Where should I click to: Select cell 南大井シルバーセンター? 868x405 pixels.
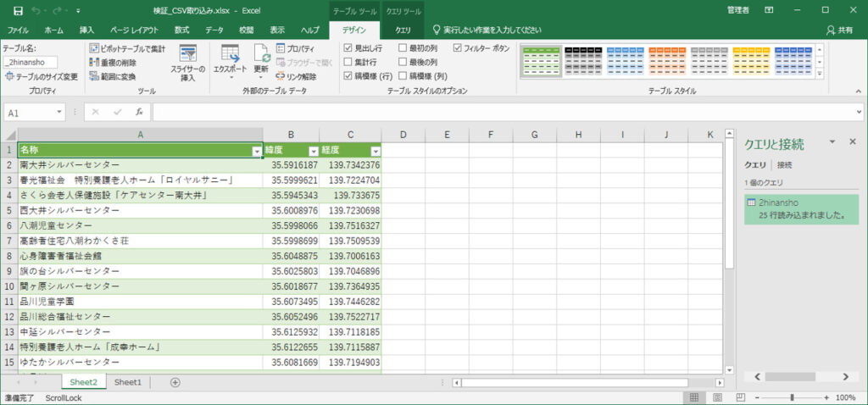click(x=140, y=165)
